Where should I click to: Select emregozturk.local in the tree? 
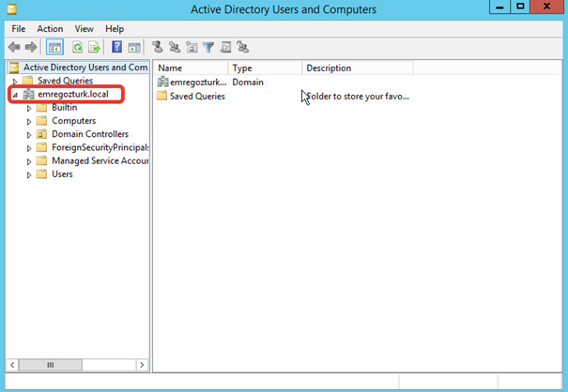pyautogui.click(x=73, y=94)
